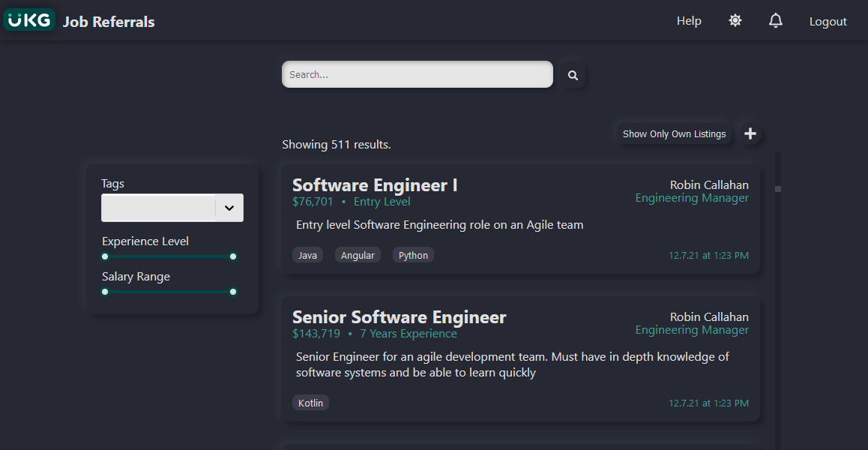
Task: Click the Software Engineer I description text
Action: [439, 225]
